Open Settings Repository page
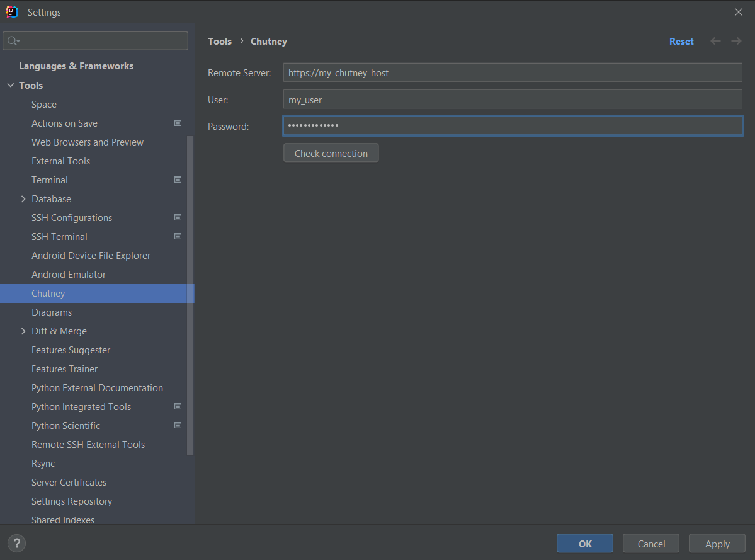Image resolution: width=755 pixels, height=560 pixels. [x=72, y=501]
